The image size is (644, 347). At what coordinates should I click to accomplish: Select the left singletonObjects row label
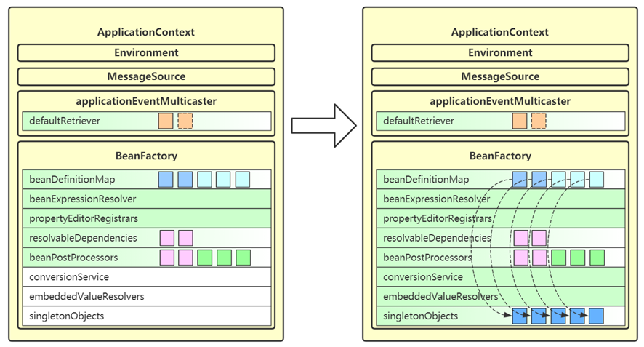coord(67,316)
